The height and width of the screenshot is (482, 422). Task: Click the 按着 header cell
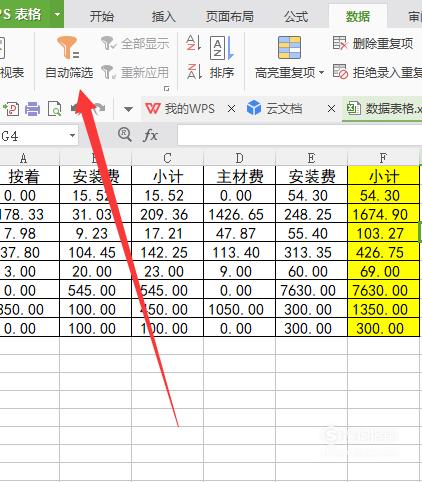tap(30, 176)
